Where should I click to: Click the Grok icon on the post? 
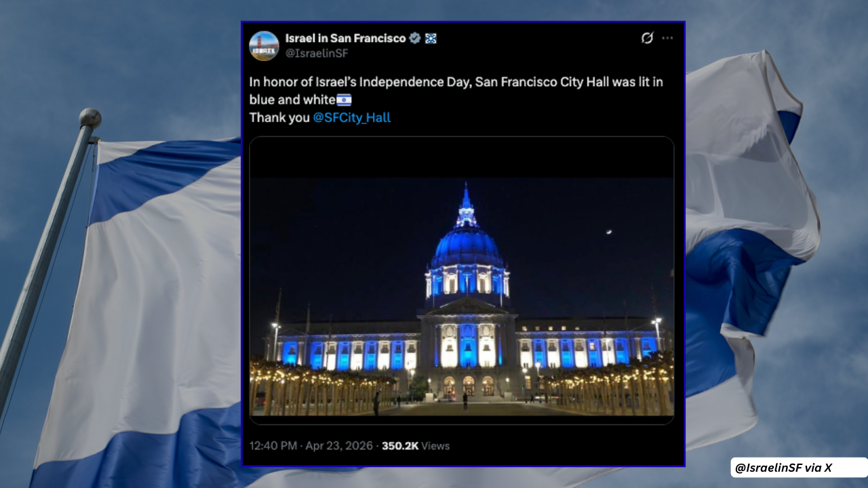click(647, 38)
